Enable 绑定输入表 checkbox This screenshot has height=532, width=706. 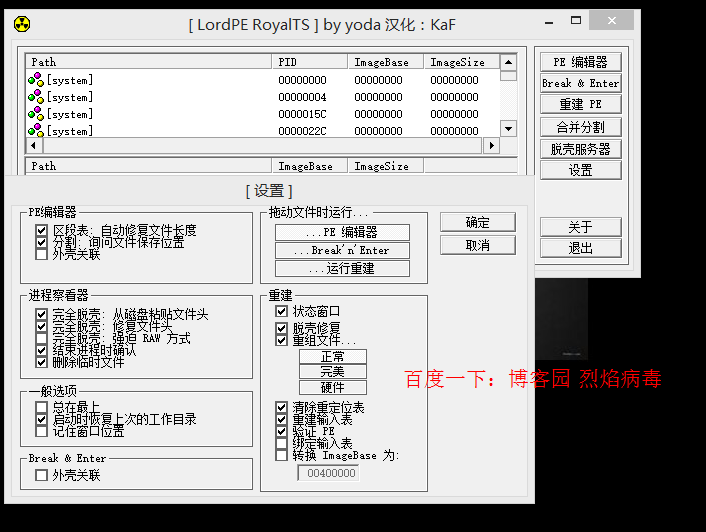pyautogui.click(x=281, y=443)
